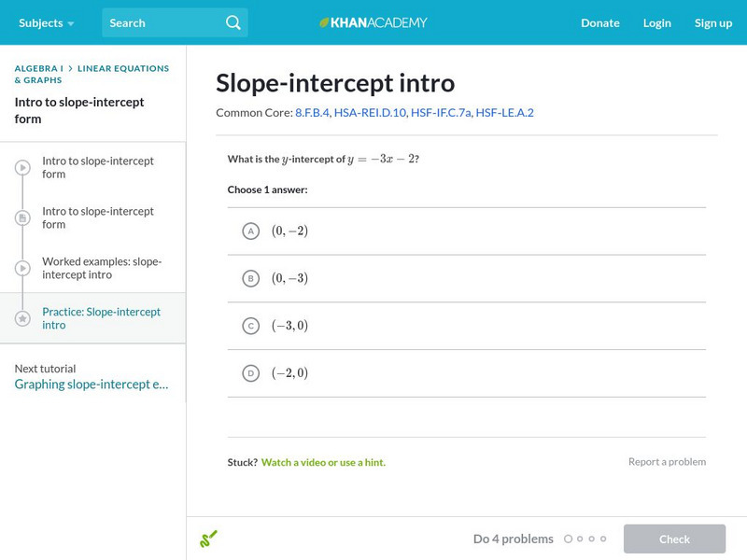Click Report a problem
This screenshot has width=747, height=560.
point(667,462)
